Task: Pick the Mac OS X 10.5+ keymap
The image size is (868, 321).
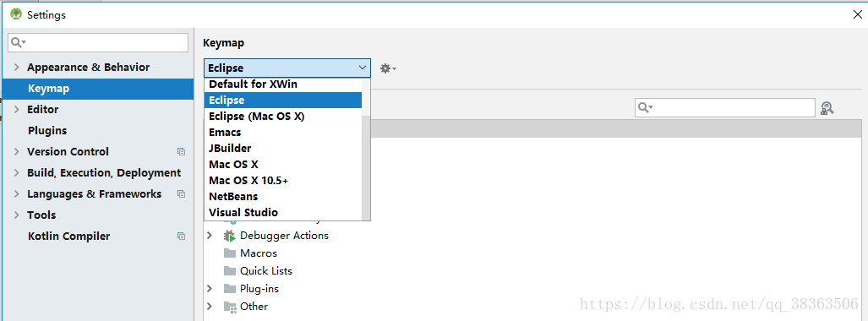Action: 283,181
